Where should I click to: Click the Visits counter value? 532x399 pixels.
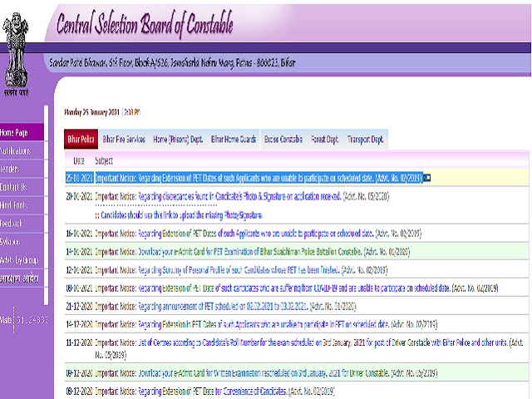(x=32, y=320)
